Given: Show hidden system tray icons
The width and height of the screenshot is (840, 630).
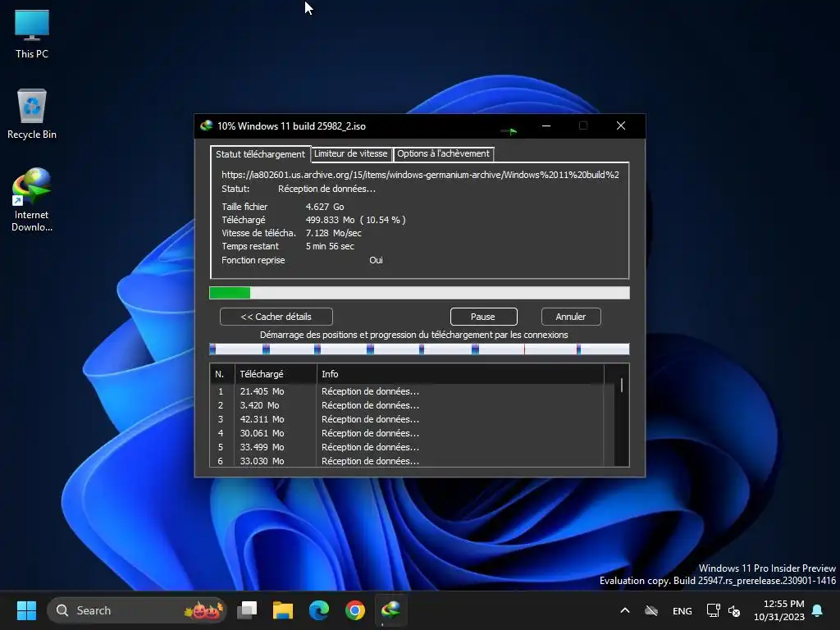Looking at the screenshot, I should (x=624, y=610).
